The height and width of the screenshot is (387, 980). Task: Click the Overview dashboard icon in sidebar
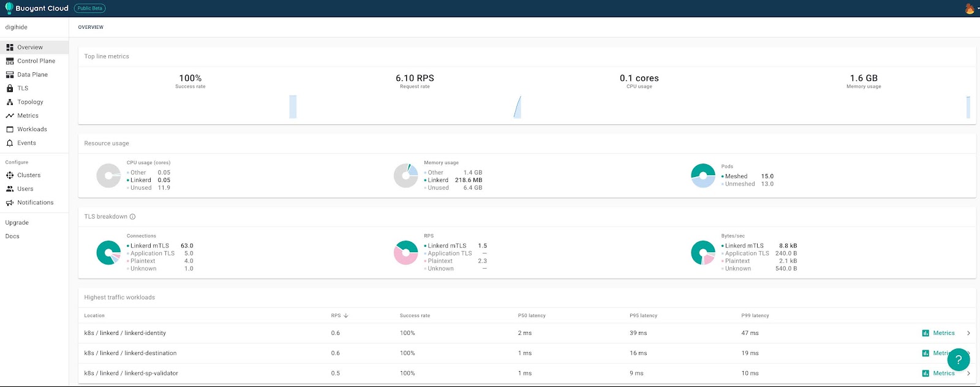coord(10,47)
